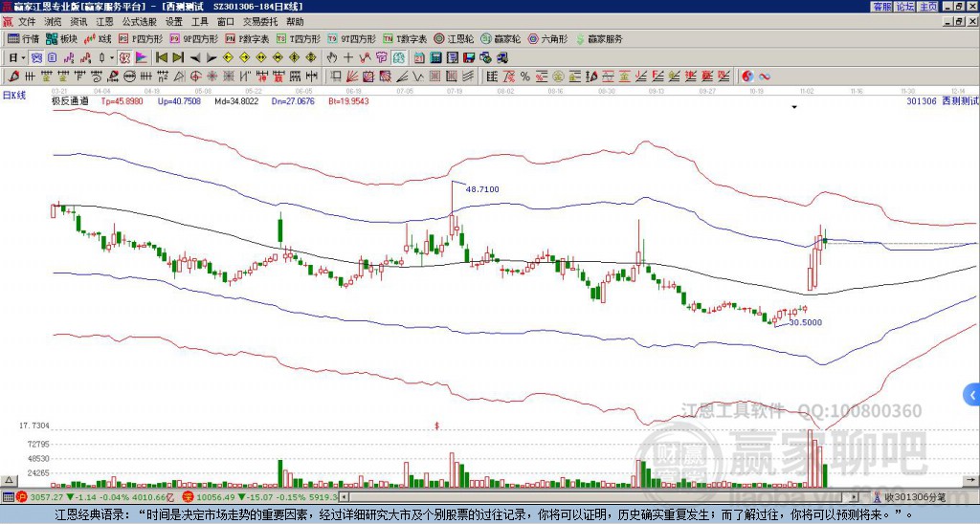Screen dimensions: 980x524
Task: Open the 工具 menu
Action: 199,22
